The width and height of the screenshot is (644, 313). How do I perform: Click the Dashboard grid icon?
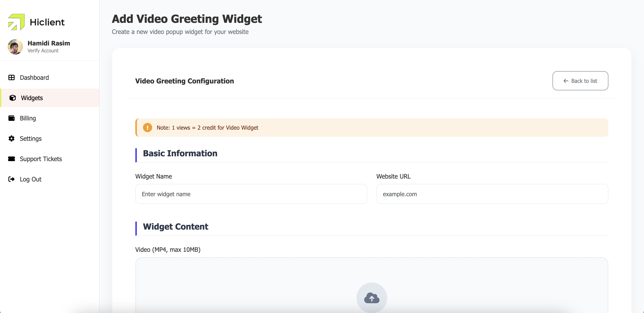pyautogui.click(x=11, y=77)
